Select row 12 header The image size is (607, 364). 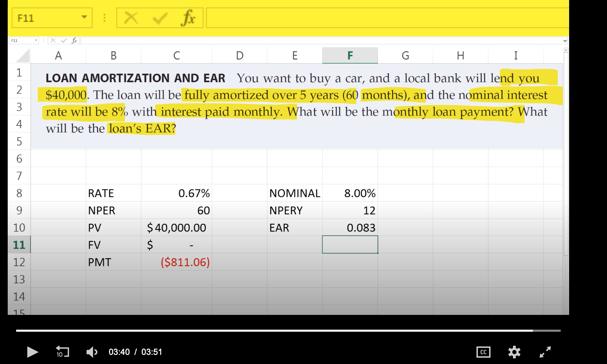pos(20,262)
